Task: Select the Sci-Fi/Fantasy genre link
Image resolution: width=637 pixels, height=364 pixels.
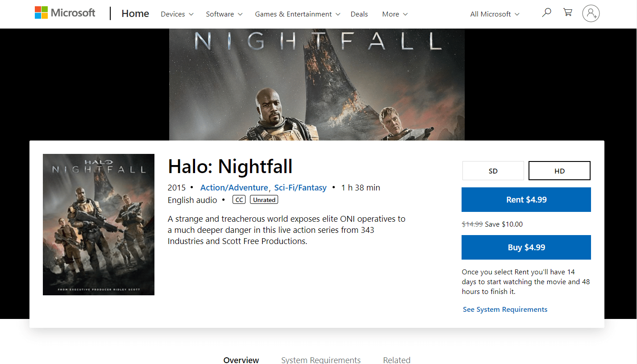Action: point(300,187)
